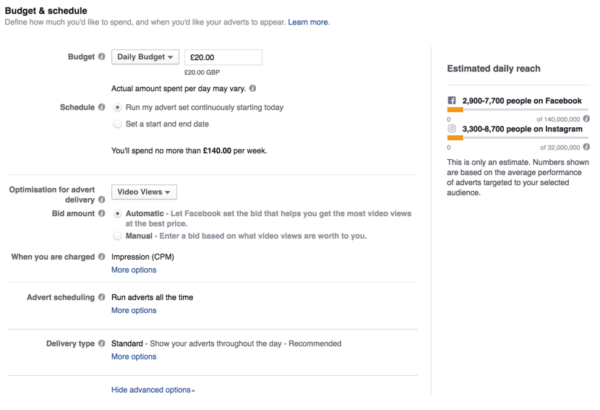Click info icon next to Advert scheduling
600x410 pixels.
101,297
